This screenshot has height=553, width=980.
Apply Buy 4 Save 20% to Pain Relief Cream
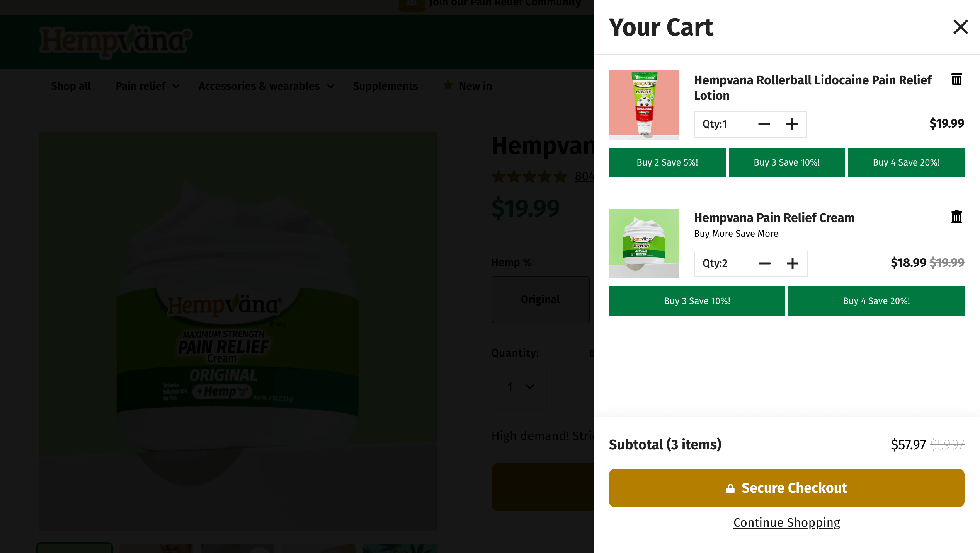(x=876, y=301)
